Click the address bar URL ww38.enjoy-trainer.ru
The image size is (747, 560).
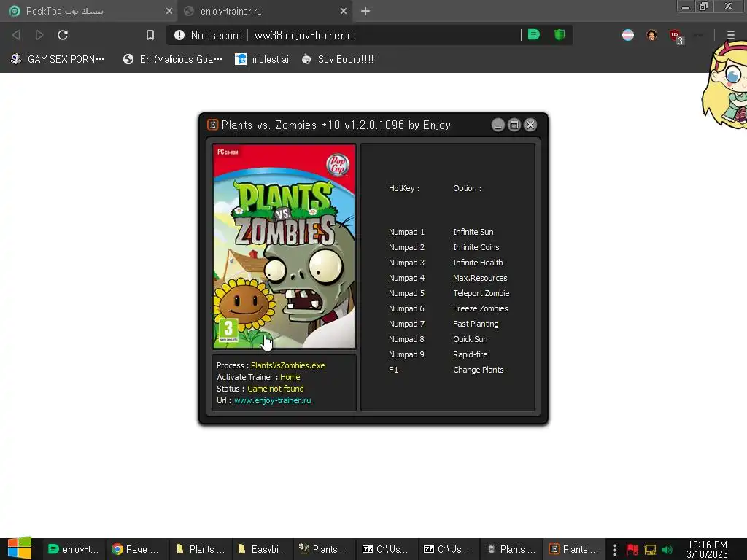(306, 36)
